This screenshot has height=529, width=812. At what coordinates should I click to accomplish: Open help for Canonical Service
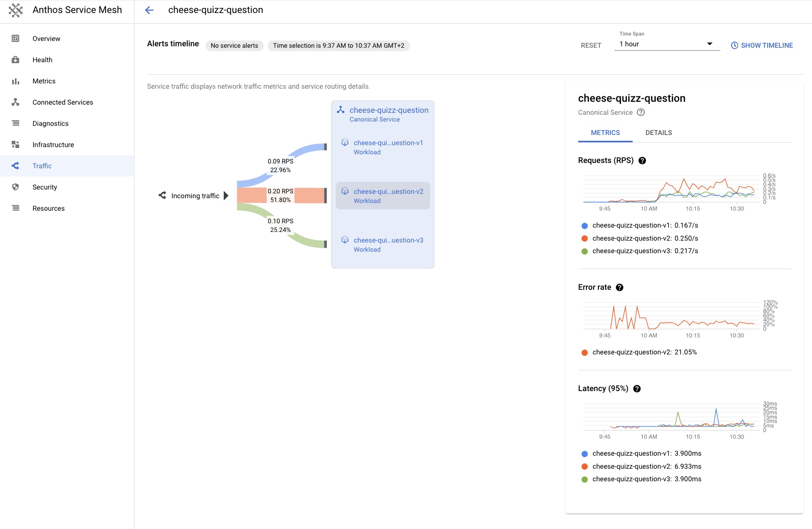pos(641,112)
